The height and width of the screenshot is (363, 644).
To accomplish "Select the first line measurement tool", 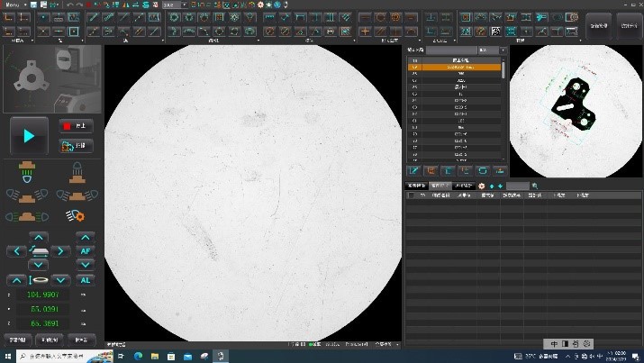I will coord(94,17).
